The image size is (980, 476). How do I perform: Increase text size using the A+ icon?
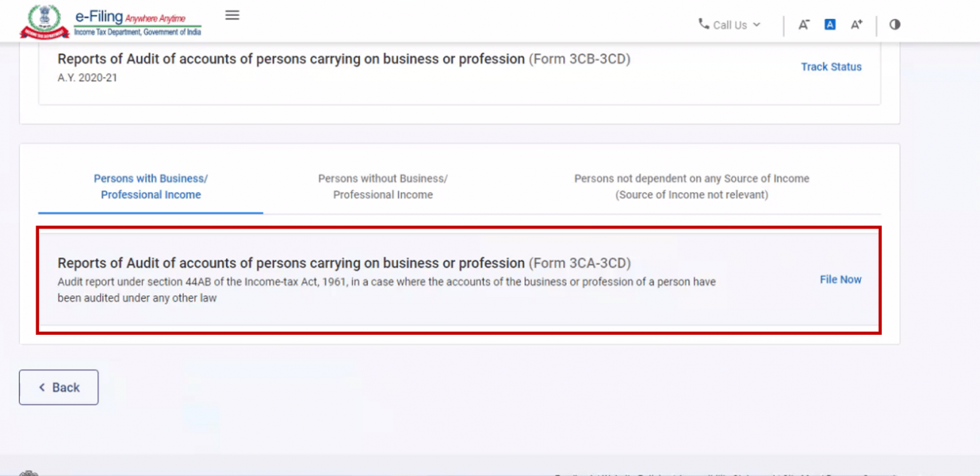[x=856, y=24]
